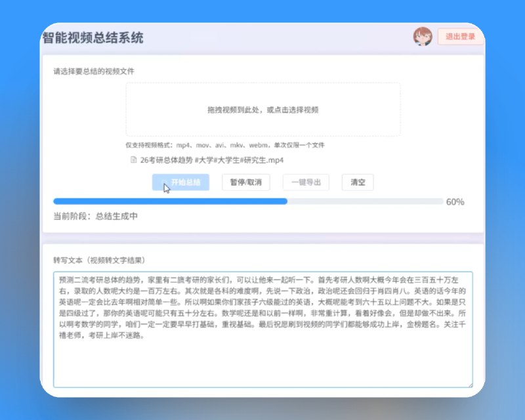Click the 退出登录 logout button
Image resolution: width=525 pixels, height=420 pixels.
(x=462, y=37)
